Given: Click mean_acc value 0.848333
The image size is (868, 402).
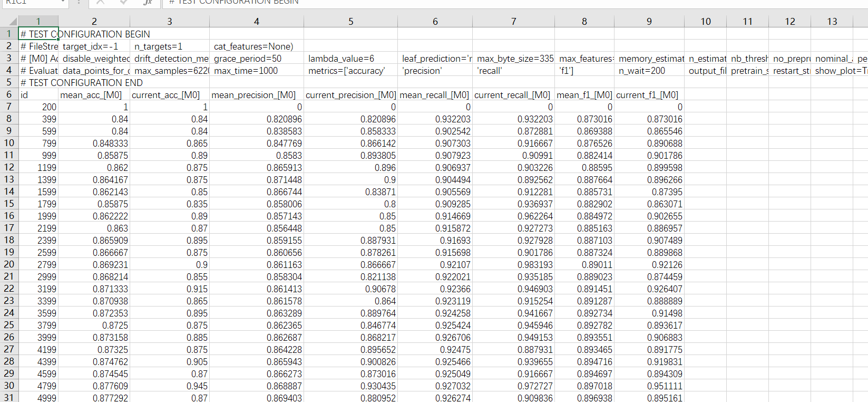Looking at the screenshot, I should tap(94, 143).
